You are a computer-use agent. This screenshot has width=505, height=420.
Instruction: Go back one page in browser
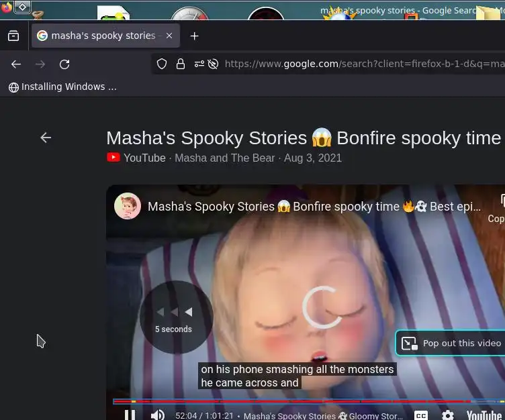[x=16, y=64]
